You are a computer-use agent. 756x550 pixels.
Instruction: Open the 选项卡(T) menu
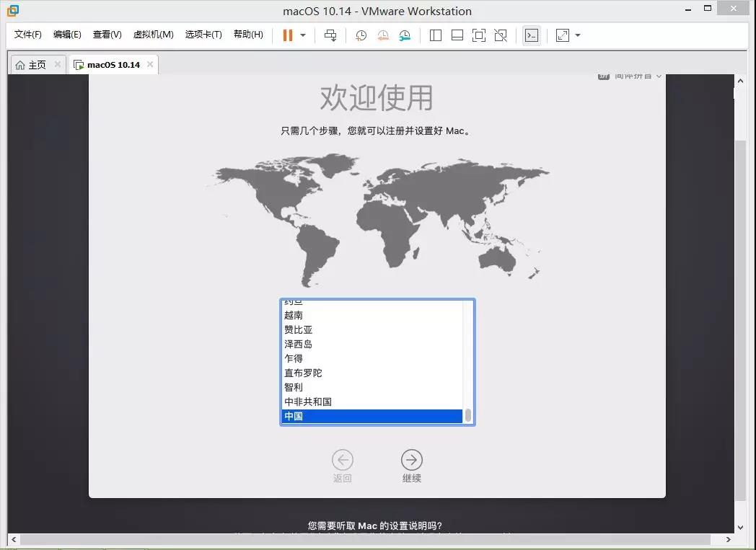click(x=203, y=35)
